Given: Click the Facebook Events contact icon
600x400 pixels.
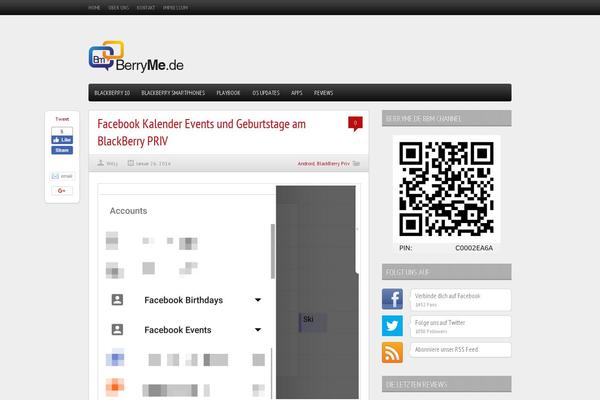Looking at the screenshot, I should [x=117, y=329].
